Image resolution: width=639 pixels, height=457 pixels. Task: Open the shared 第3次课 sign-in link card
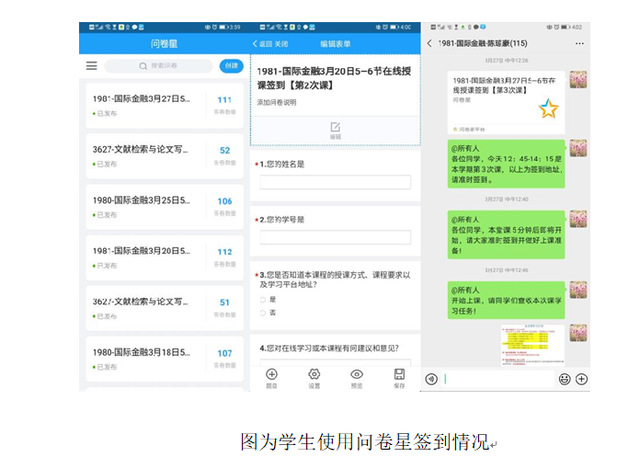(x=506, y=102)
